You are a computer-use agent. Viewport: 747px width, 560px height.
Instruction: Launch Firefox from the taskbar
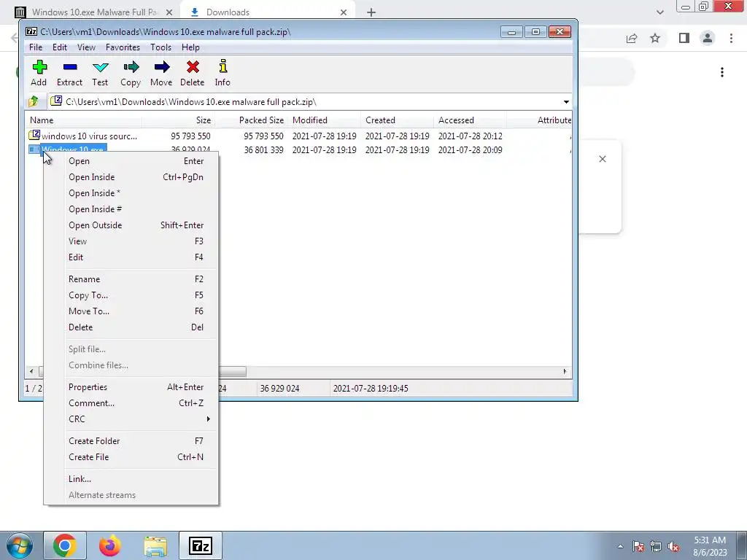tap(110, 545)
